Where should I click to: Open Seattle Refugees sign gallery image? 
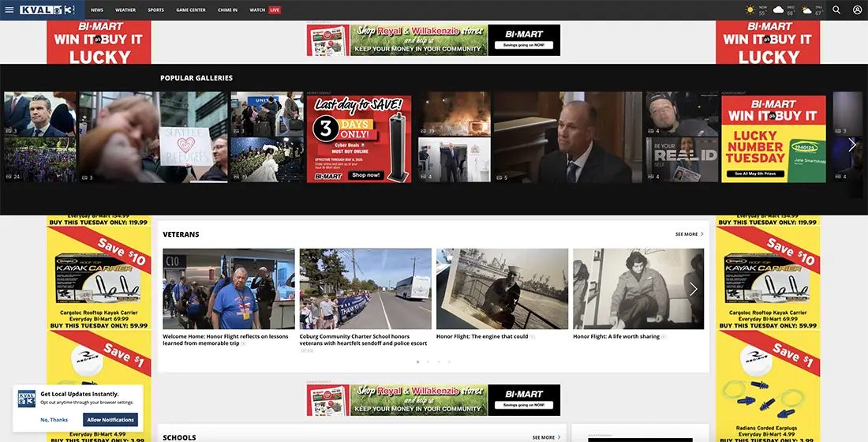(153, 137)
